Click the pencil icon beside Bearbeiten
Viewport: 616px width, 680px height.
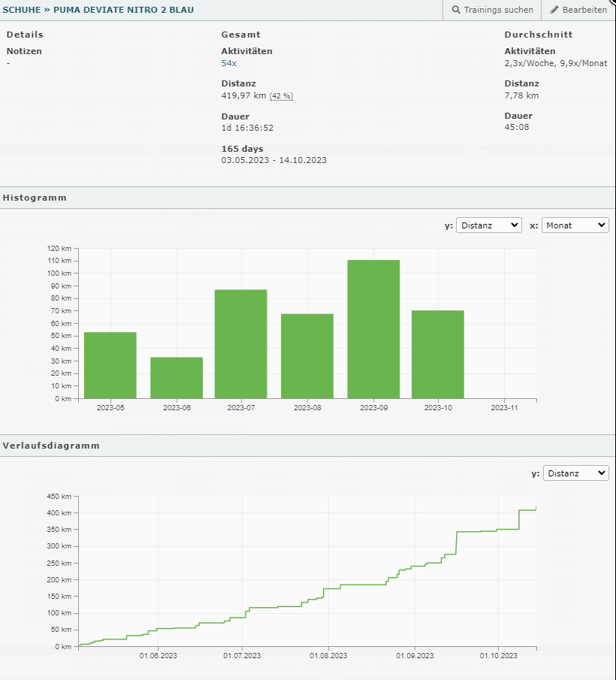(555, 10)
